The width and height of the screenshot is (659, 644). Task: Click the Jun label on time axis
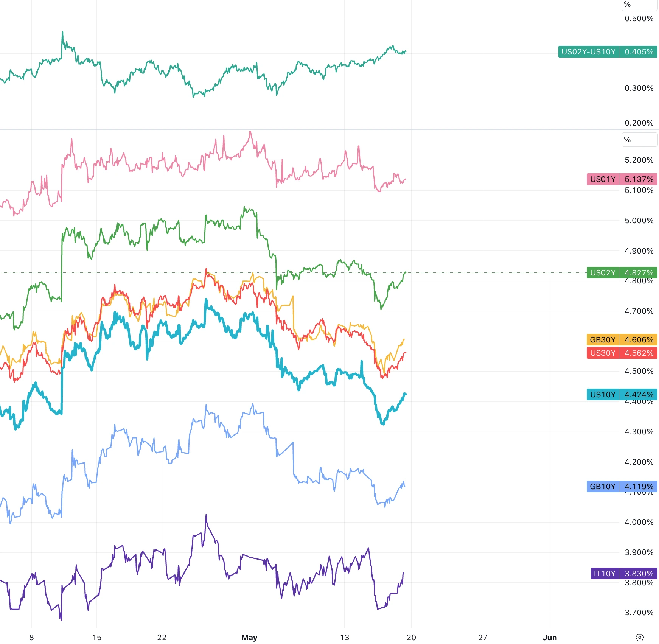coord(550,637)
